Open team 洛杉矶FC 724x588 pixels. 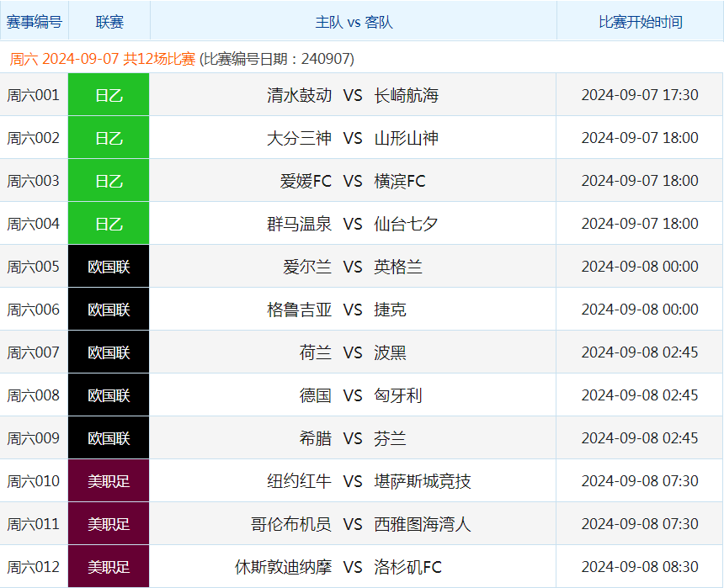click(407, 567)
